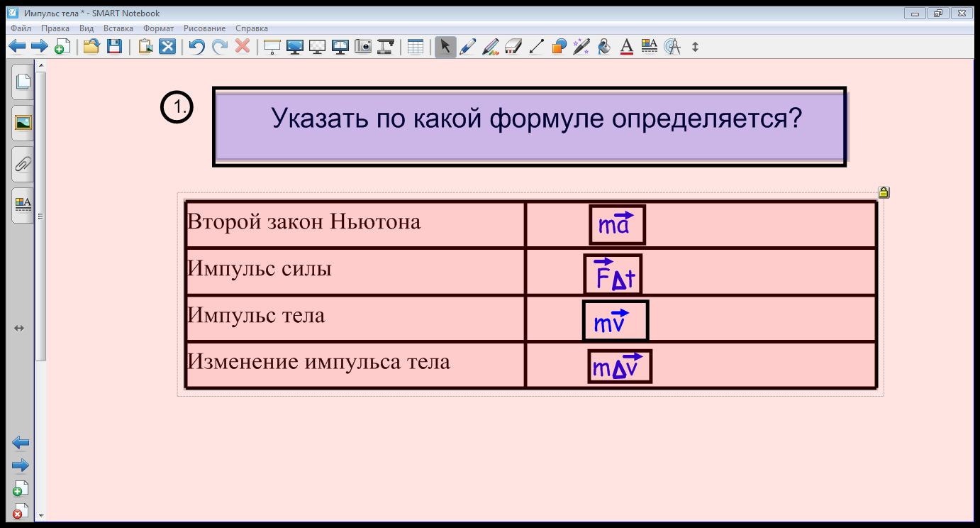Move toolbar to bottom with up-down arrows
Image resolution: width=980 pixels, height=528 pixels.
point(695,47)
